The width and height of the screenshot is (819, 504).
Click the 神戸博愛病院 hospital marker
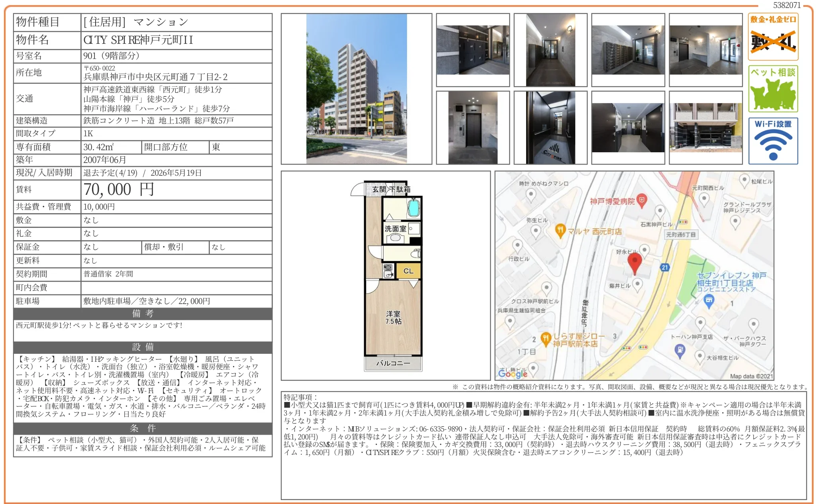[641, 200]
